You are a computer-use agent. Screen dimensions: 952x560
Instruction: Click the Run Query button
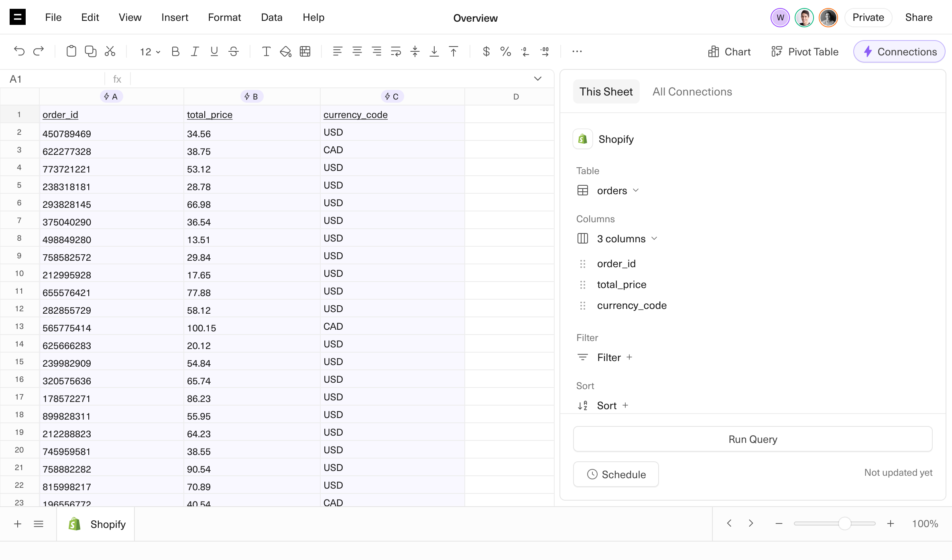(753, 439)
